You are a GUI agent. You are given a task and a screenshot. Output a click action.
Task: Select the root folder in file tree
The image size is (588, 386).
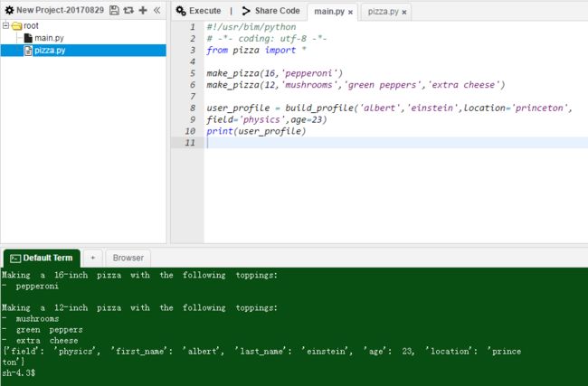click(31, 26)
